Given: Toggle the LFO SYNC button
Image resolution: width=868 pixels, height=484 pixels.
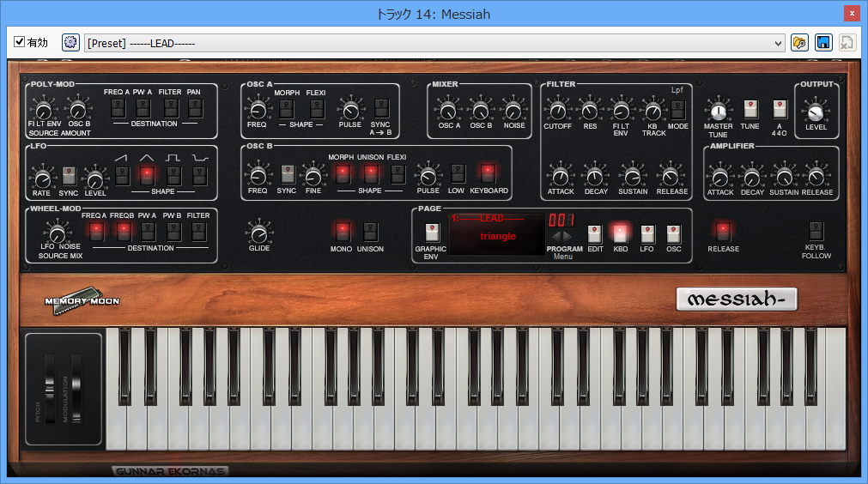Looking at the screenshot, I should click(69, 177).
